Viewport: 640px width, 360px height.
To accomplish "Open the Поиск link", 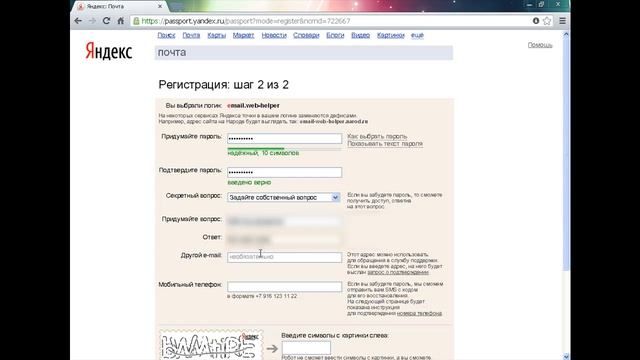I will point(166,36).
